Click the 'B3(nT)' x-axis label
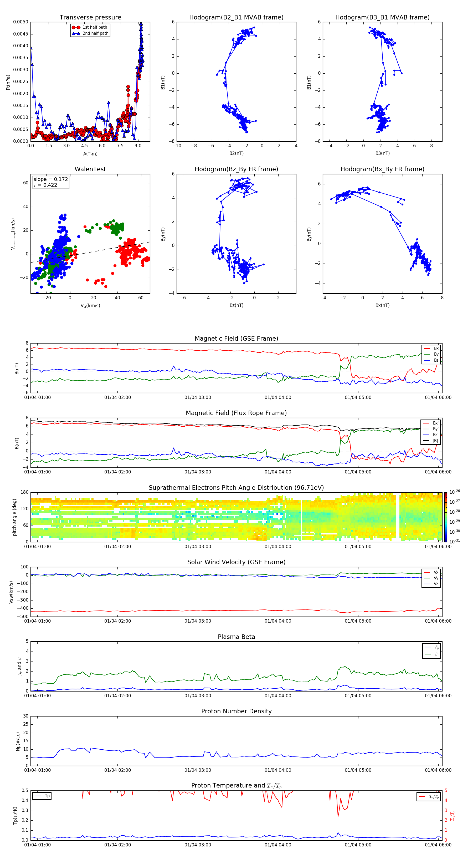The height and width of the screenshot is (868, 473). (382, 153)
